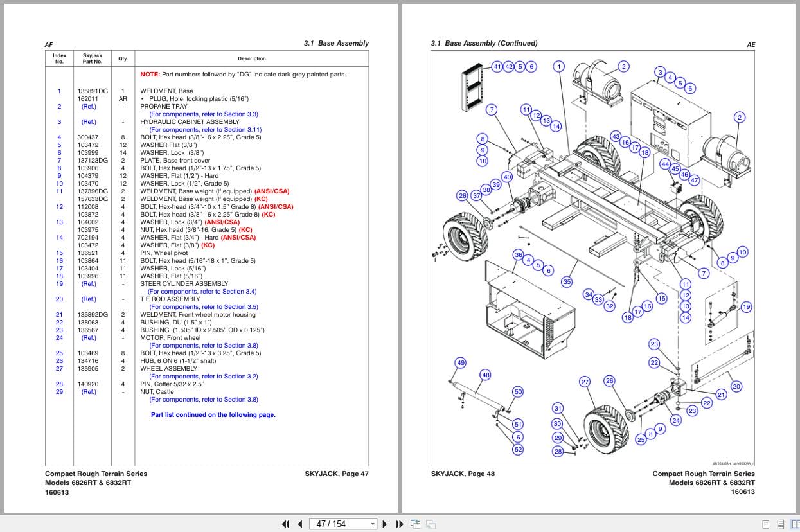
Task: Click 'Part list continued on the following page'
Action: tap(213, 415)
